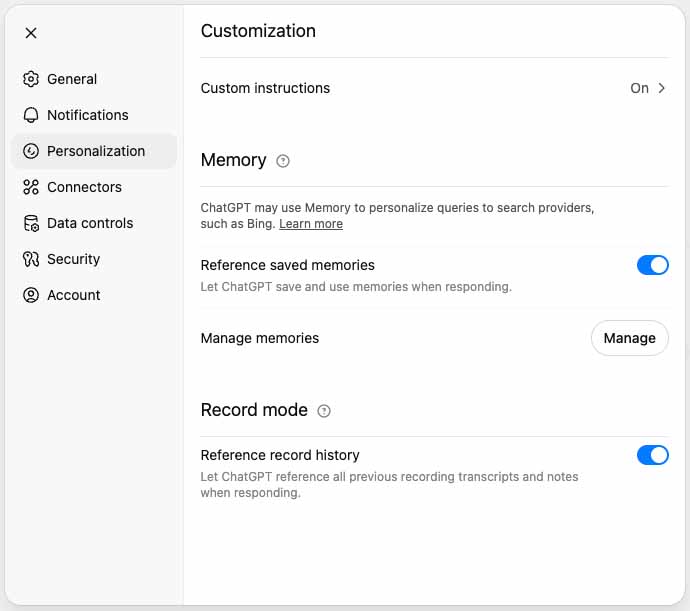Click the Data controls database icon
Screen dimensions: 690x611
(31, 223)
